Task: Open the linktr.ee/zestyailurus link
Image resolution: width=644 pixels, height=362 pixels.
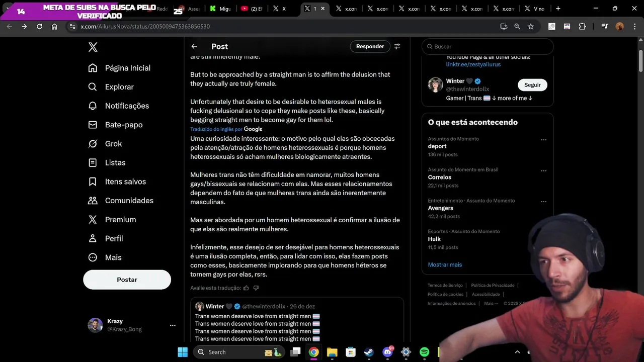Action: coord(473,64)
